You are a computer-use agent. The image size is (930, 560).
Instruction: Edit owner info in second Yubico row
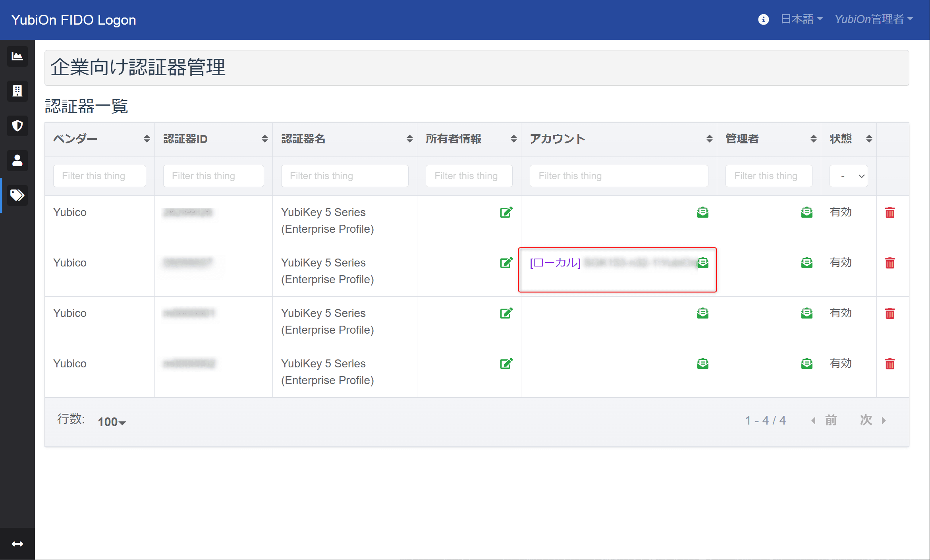[x=506, y=263]
